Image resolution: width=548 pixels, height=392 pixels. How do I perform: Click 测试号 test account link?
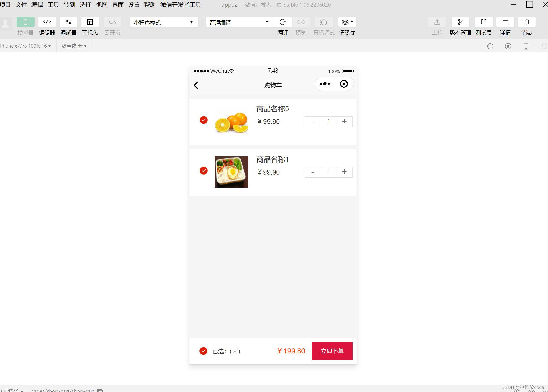(x=483, y=26)
